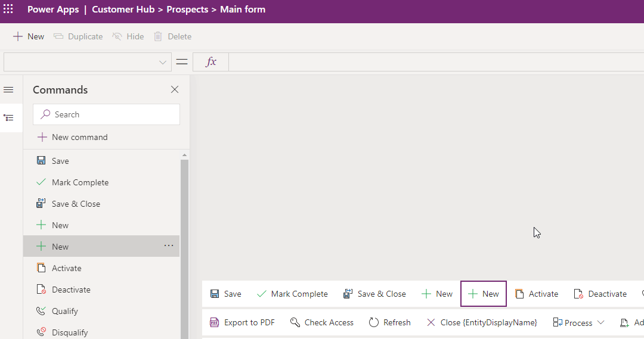The width and height of the screenshot is (644, 339).
Task: Select Disqualify in Commands list
Action: [101, 332]
